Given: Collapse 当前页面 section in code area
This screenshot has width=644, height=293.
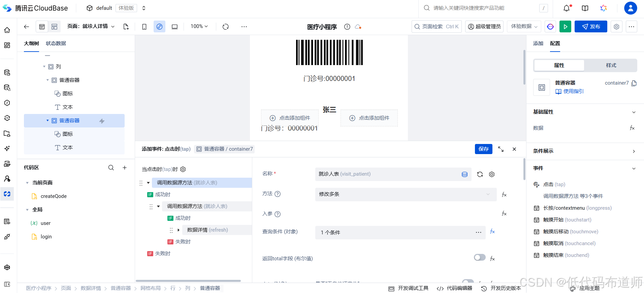Looking at the screenshot, I should pos(27,183).
